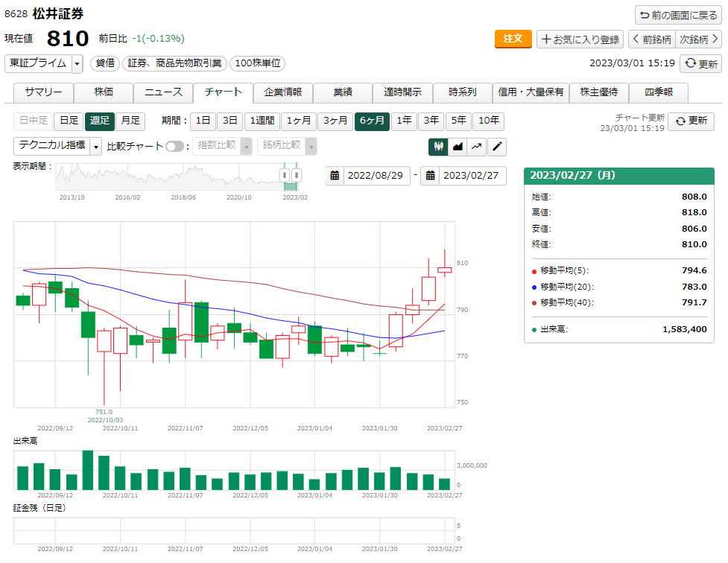Viewport: 728px width, 563px height.
Task: Switch to the line chart type icon
Action: 477,147
